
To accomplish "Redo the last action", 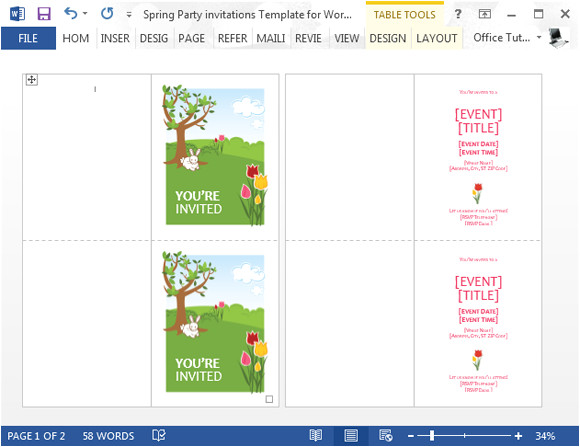I will coord(107,14).
